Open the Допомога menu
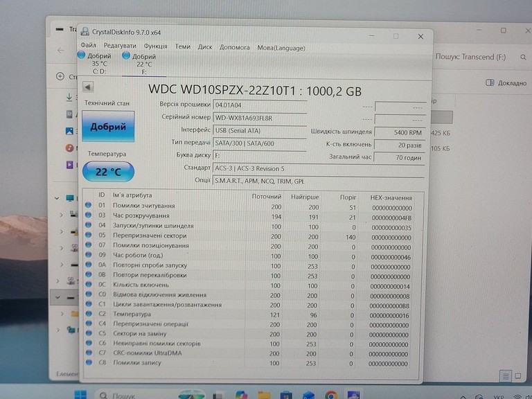532x399 pixels. (234, 48)
